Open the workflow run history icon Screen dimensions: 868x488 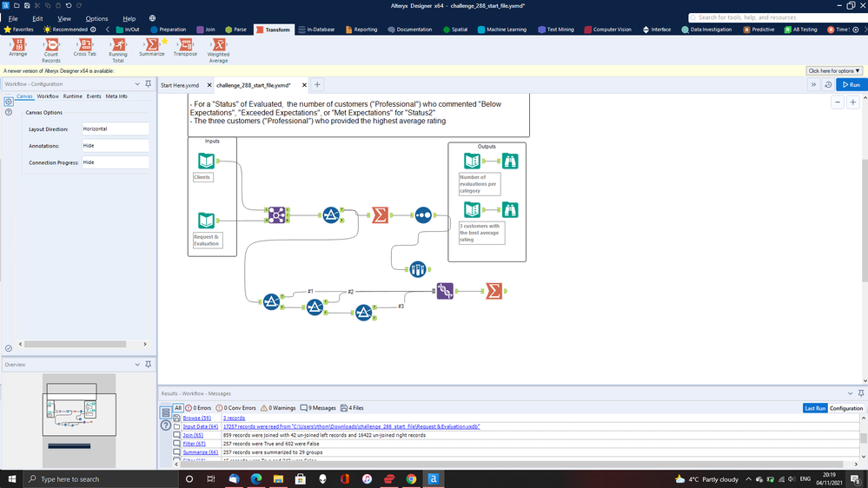coord(828,84)
